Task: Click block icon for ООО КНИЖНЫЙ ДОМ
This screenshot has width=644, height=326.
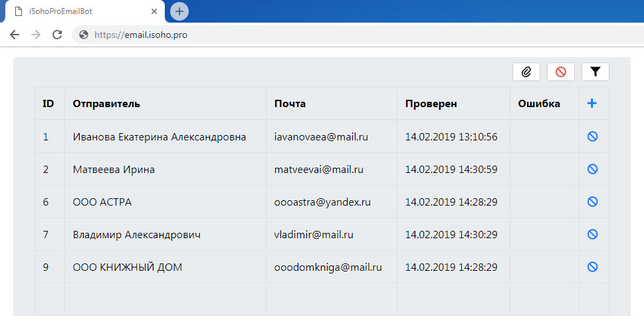Action: tap(593, 267)
